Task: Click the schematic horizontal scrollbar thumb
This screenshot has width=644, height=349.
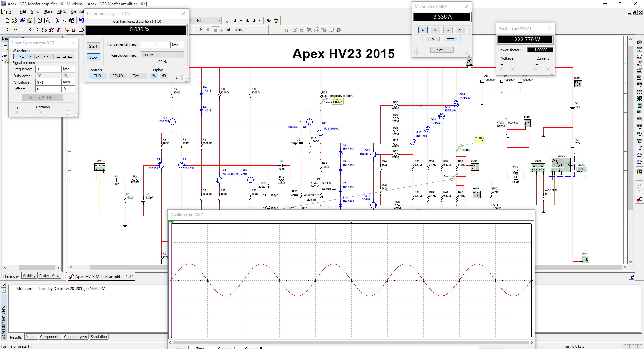Action: click(129, 267)
